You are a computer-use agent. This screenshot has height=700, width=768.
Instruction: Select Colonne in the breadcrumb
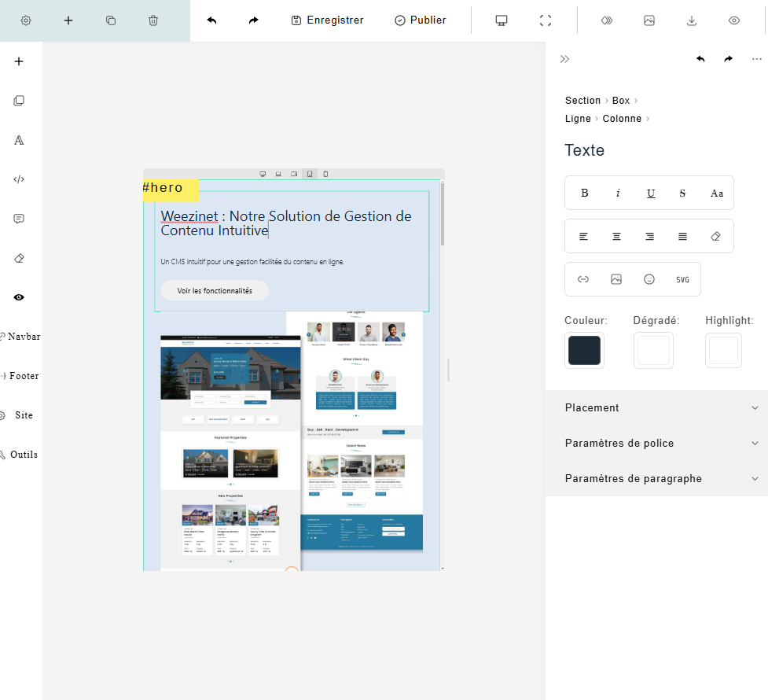(x=622, y=119)
